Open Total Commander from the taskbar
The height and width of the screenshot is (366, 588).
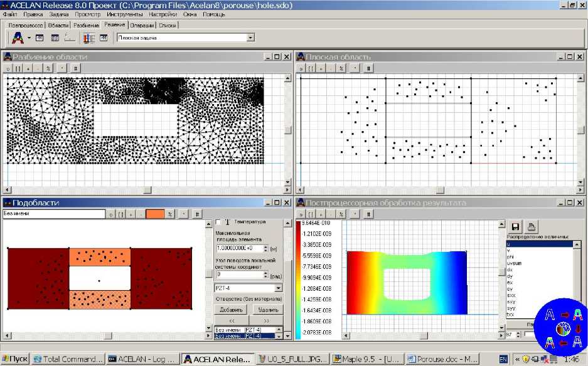point(68,359)
